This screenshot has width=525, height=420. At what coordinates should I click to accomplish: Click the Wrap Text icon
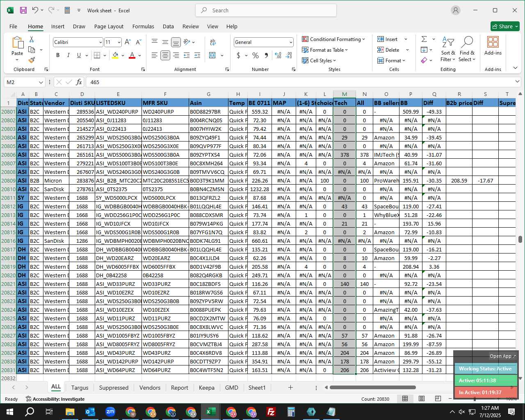212,42
